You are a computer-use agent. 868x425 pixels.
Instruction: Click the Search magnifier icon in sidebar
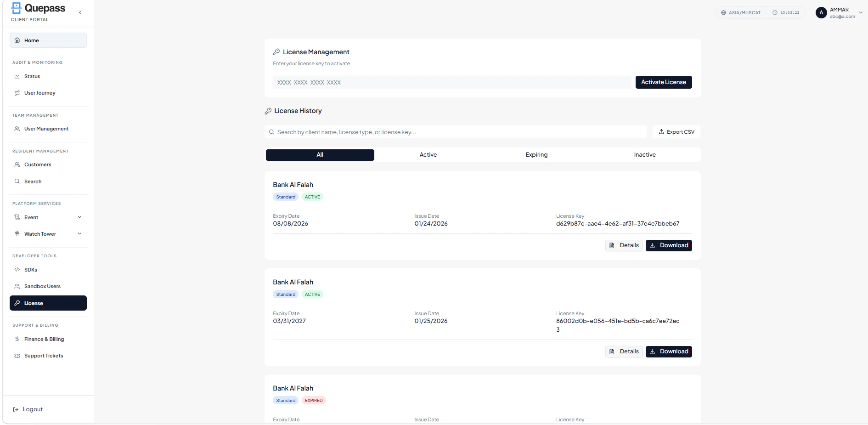17,181
